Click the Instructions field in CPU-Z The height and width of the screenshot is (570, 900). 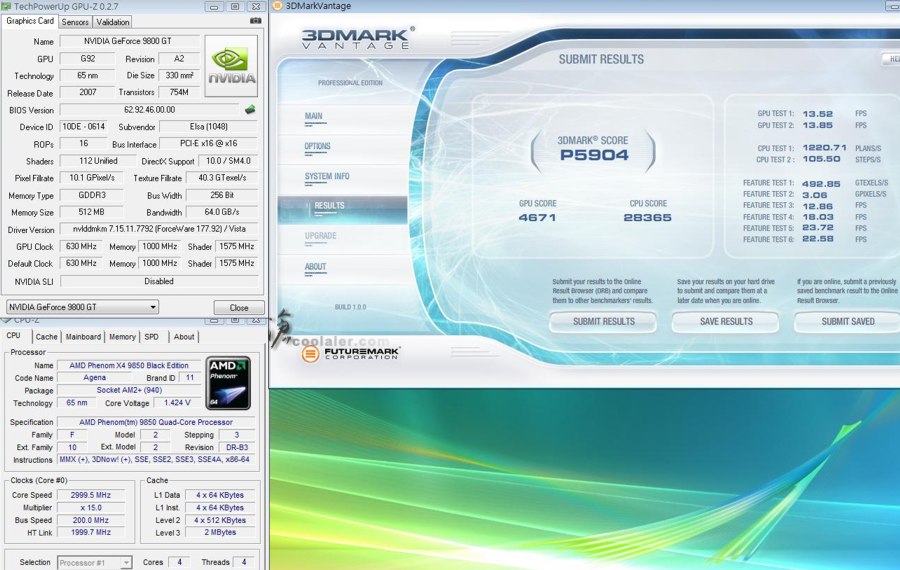[154, 460]
